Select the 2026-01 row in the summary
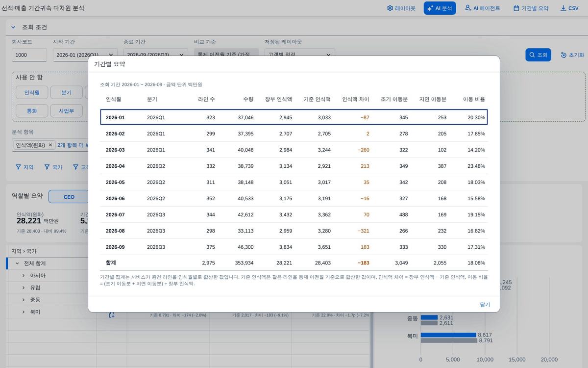 click(294, 117)
